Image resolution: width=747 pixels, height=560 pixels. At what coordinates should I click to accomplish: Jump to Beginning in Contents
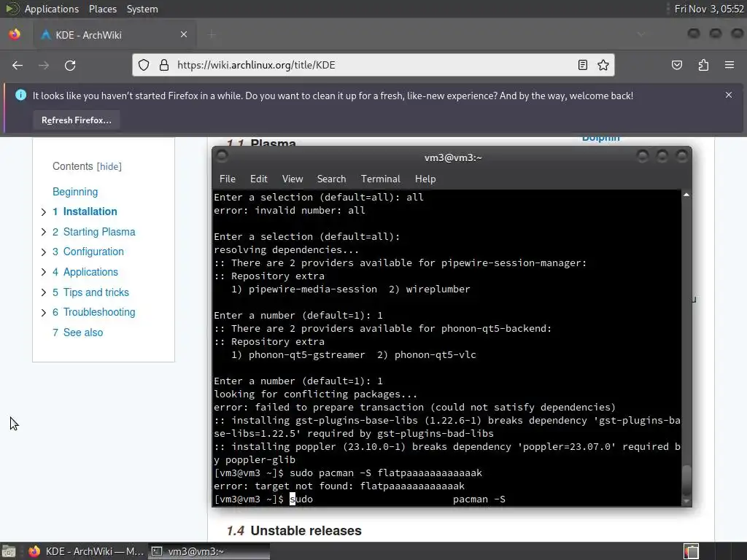[75, 192]
